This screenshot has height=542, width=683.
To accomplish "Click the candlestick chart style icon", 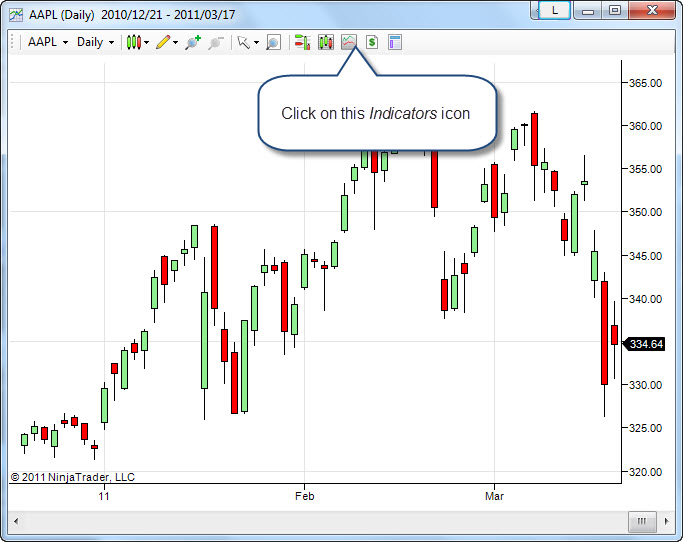I will (134, 42).
